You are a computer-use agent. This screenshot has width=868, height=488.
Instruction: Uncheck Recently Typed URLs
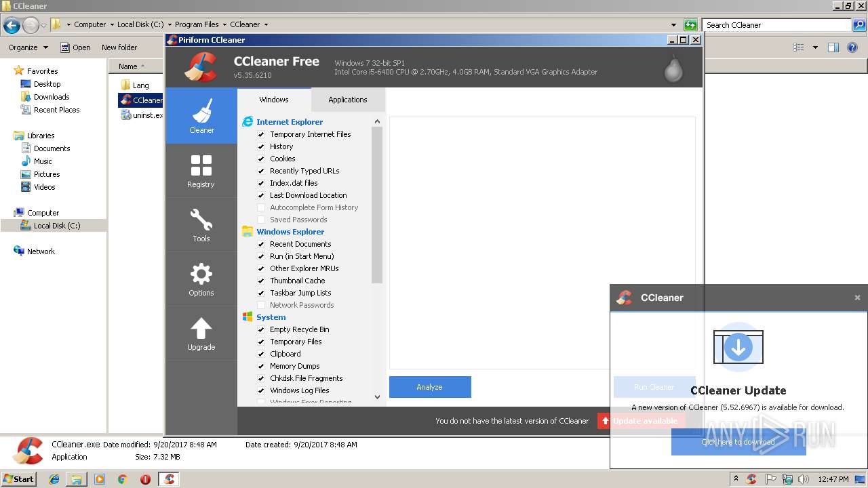pyautogui.click(x=261, y=171)
